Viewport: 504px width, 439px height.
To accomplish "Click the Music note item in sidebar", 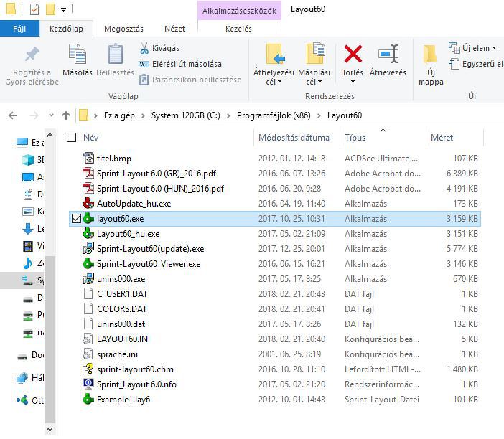I will pos(28,263).
